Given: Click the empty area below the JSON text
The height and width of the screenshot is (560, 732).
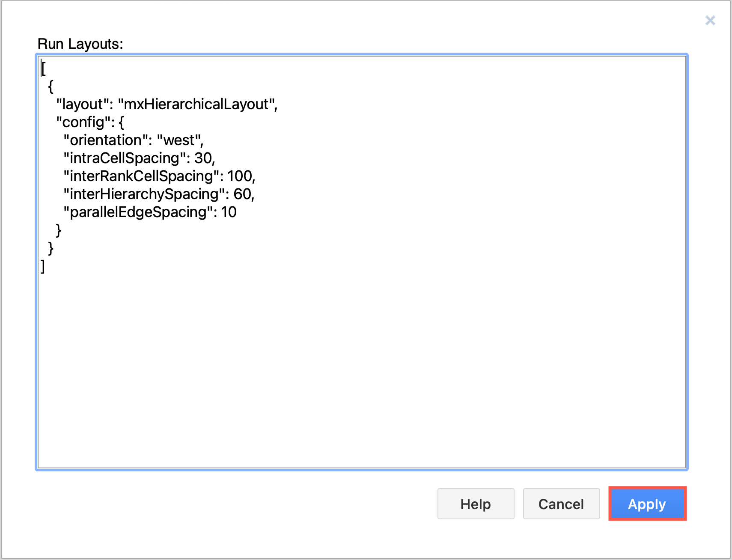Looking at the screenshot, I should click(x=342, y=364).
